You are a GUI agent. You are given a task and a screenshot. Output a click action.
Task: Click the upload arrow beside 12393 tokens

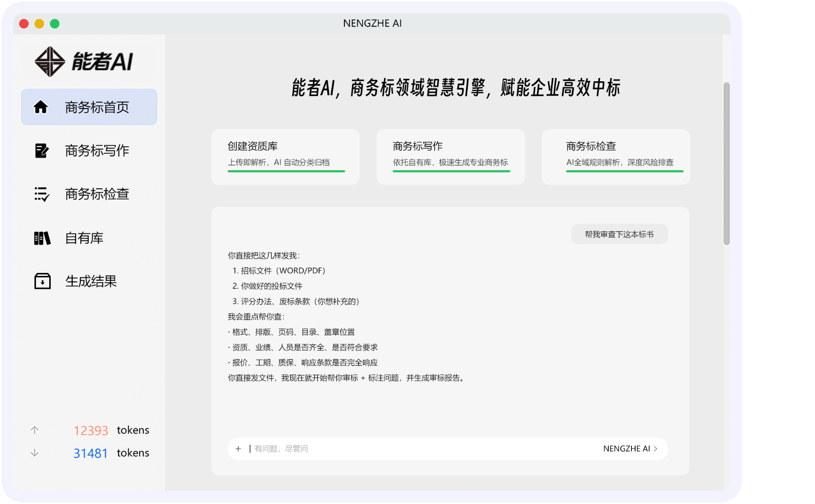(x=34, y=430)
